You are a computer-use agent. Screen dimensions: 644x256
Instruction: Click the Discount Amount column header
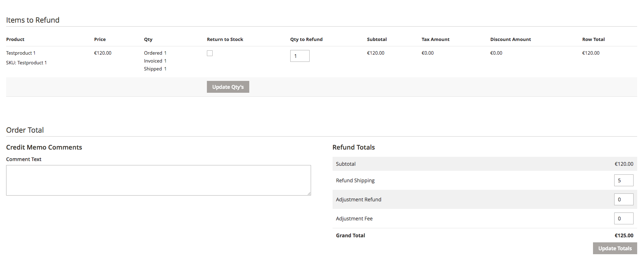pos(510,40)
